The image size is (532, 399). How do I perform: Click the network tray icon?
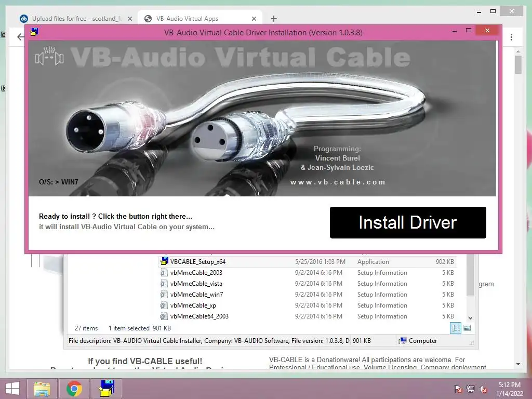[471, 389]
